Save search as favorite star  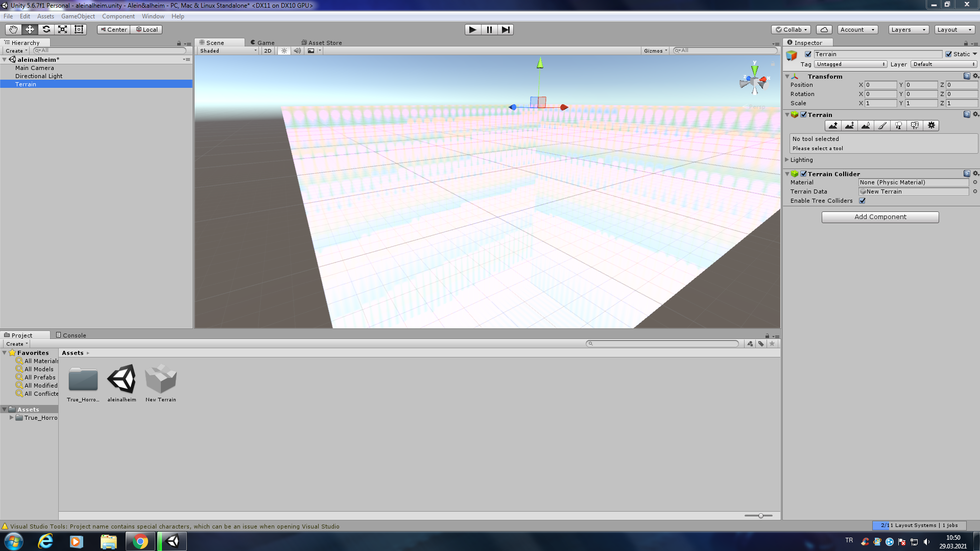point(772,344)
